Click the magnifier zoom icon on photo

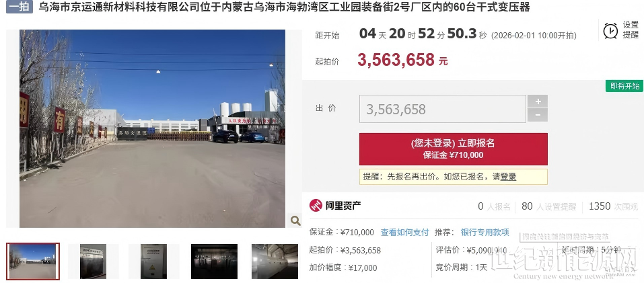pos(295,220)
